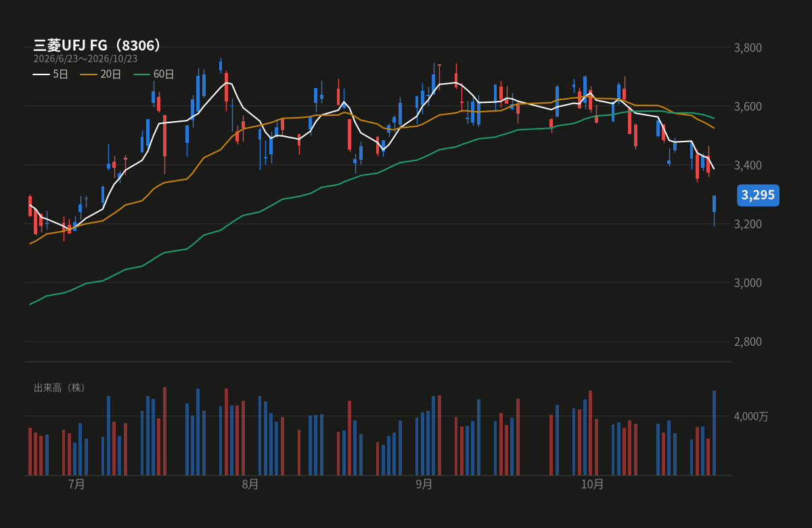Select the 8月 label on the time axis
Screen dimensions: 812x528
click(250, 484)
